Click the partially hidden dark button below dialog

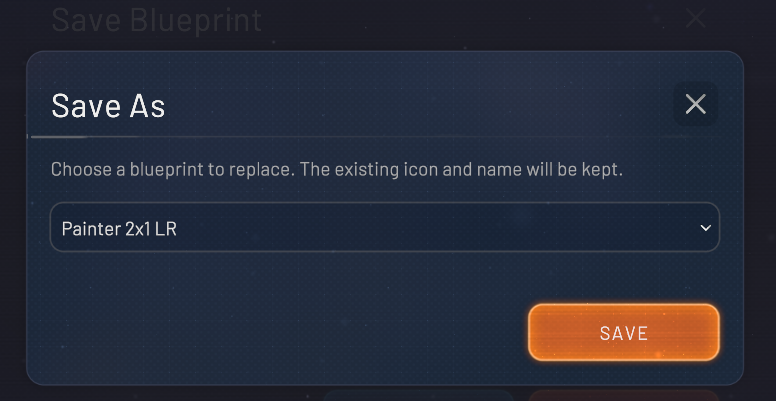418,395
